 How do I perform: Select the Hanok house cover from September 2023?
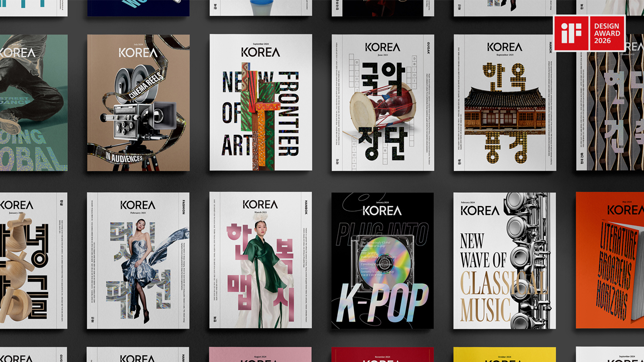(x=505, y=103)
